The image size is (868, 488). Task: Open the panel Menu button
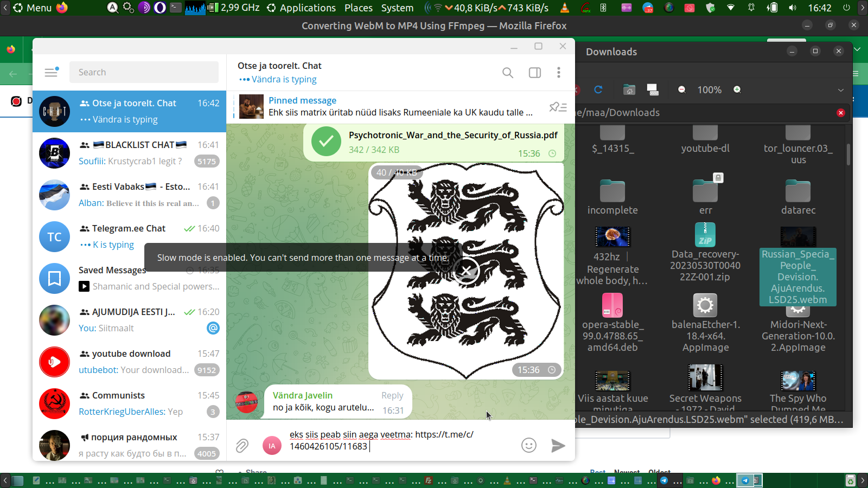point(33,8)
